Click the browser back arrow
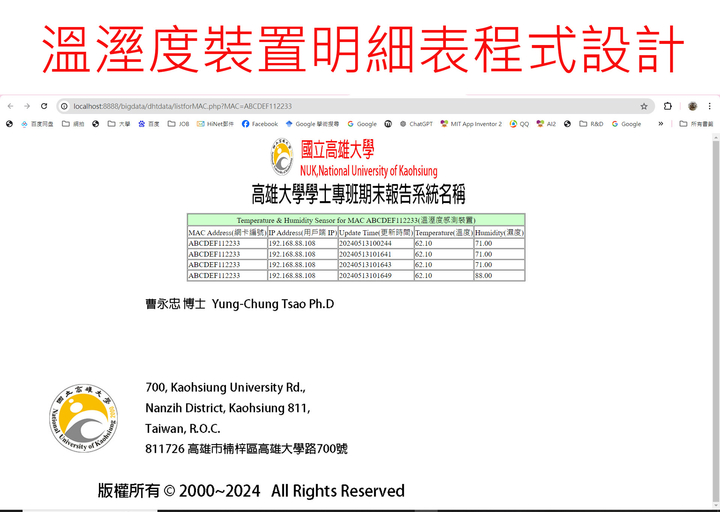 [x=10, y=106]
